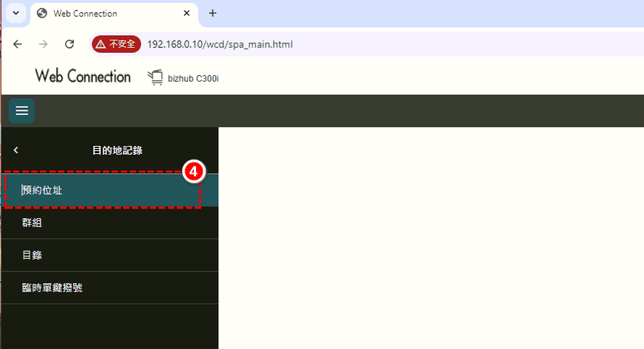
Task: Open a new browser tab
Action: coord(213,14)
